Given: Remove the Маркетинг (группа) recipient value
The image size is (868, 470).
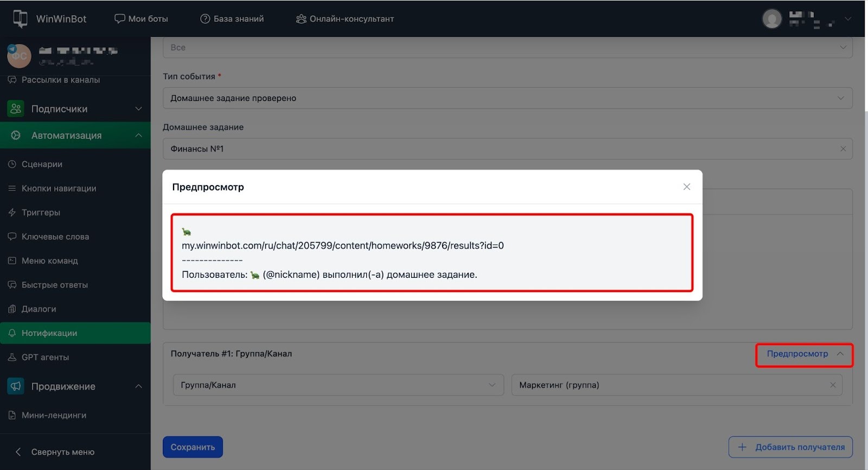Looking at the screenshot, I should click(832, 385).
